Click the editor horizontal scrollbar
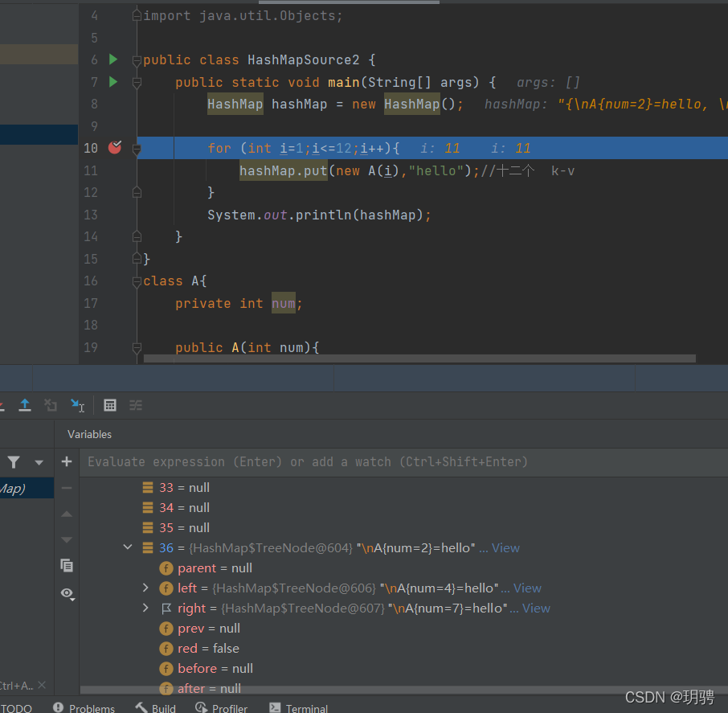The height and width of the screenshot is (713, 728). tap(419, 359)
